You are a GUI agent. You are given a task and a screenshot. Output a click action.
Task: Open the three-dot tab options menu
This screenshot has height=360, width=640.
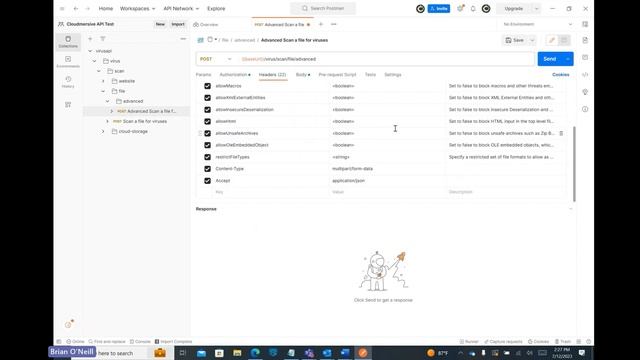click(x=333, y=24)
